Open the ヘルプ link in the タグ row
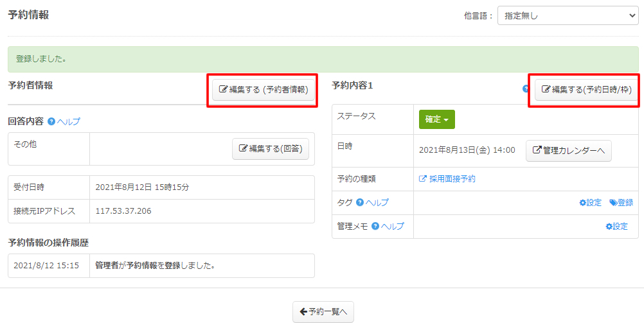The height and width of the screenshot is (328, 644). pos(377,203)
